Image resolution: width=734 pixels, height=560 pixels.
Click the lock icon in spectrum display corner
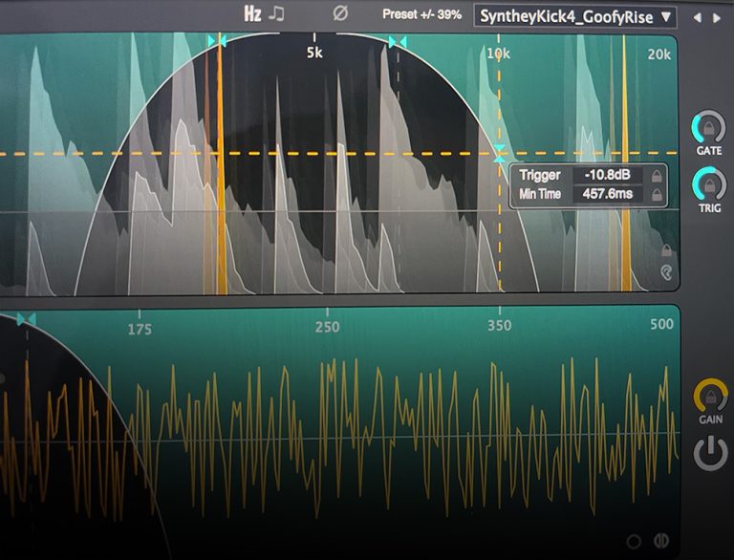pyautogui.click(x=666, y=251)
